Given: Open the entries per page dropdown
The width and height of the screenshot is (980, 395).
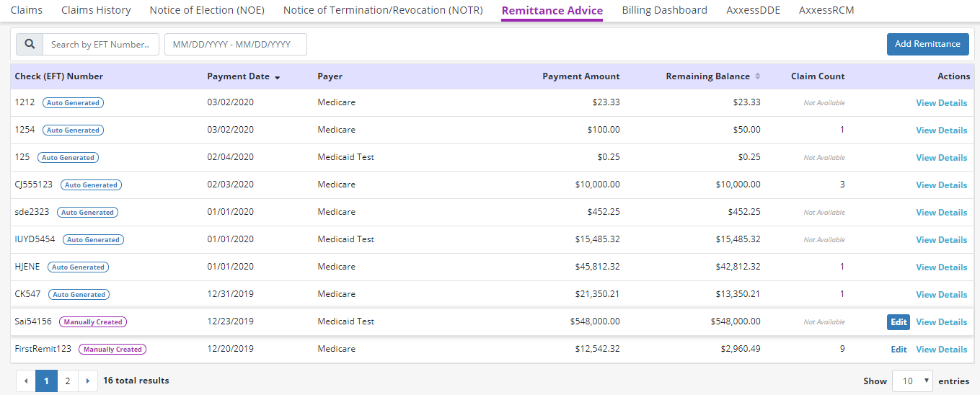Looking at the screenshot, I should tap(912, 381).
